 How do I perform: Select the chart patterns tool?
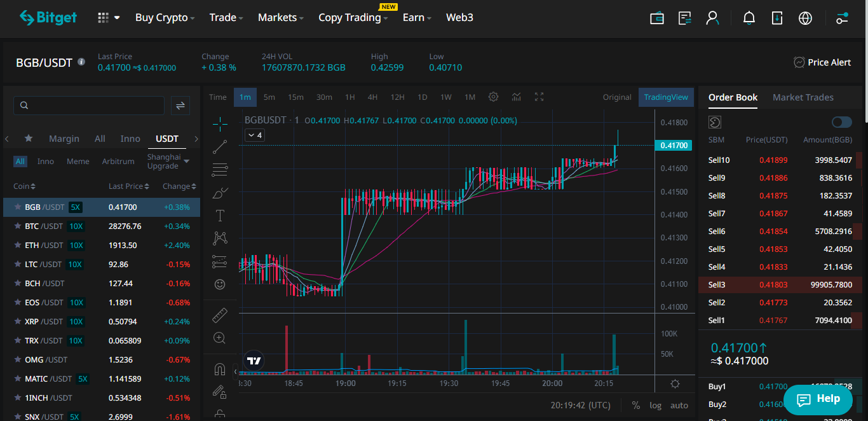pos(220,238)
